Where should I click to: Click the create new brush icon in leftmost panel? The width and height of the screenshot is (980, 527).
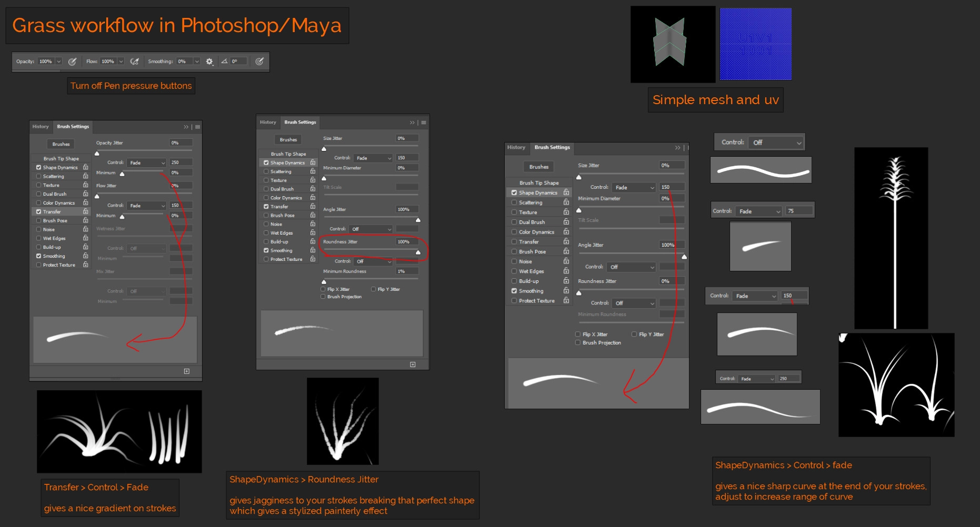(186, 371)
